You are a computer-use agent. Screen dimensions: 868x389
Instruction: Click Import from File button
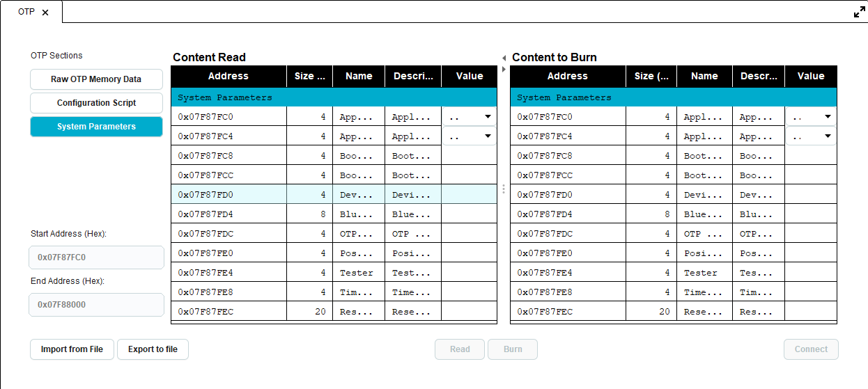72,349
